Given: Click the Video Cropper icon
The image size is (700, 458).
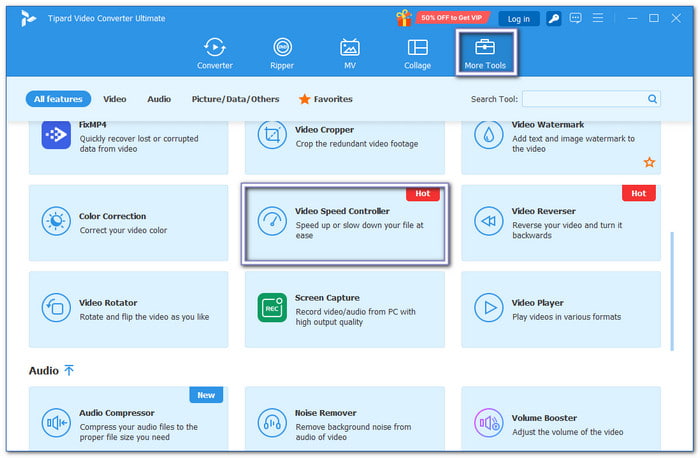Looking at the screenshot, I should pos(272,134).
